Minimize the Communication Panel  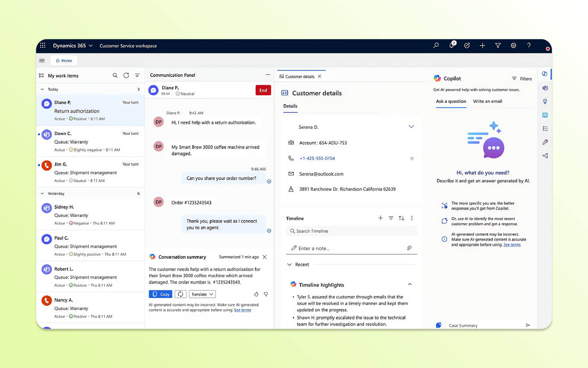pyautogui.click(x=267, y=75)
